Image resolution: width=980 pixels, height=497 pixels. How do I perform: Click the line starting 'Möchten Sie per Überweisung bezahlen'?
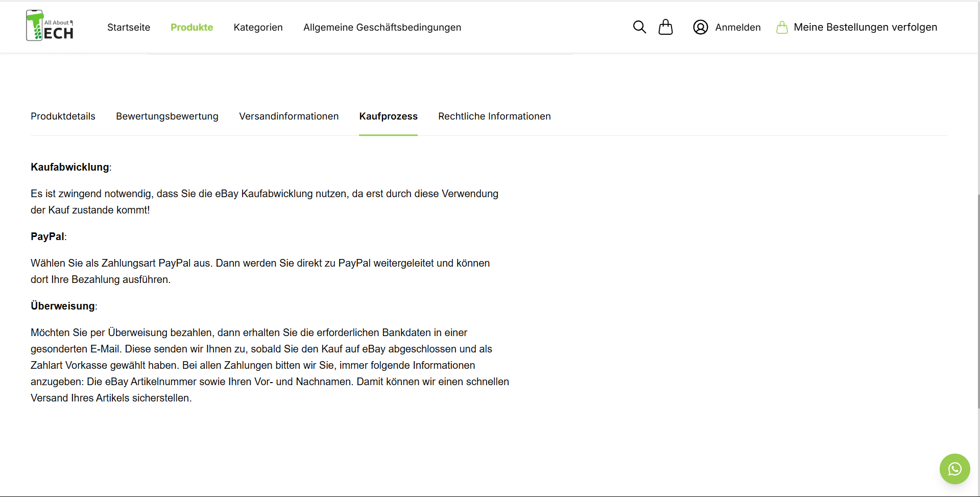pos(249,333)
